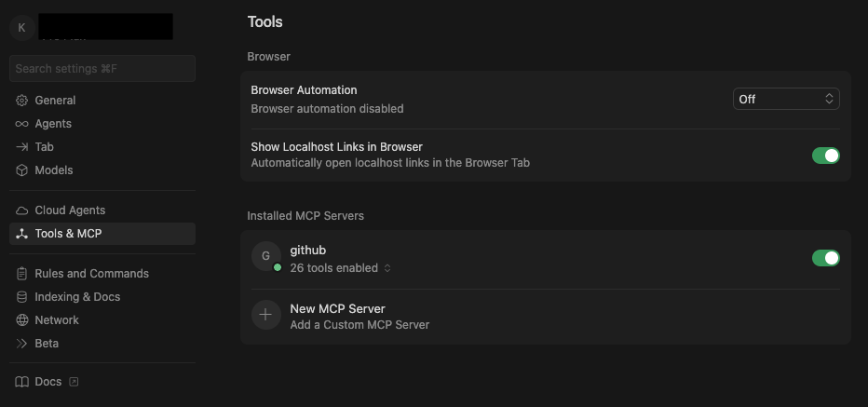Click the Search settings field
Image resolution: width=868 pixels, height=407 pixels.
click(x=102, y=68)
